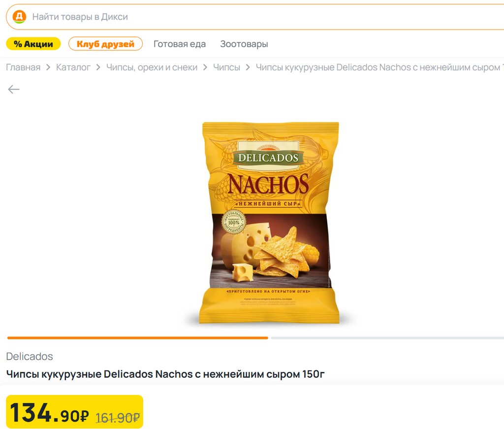Select the first orange slide indicator
Image resolution: width=504 pixels, height=429 pixels.
click(138, 338)
